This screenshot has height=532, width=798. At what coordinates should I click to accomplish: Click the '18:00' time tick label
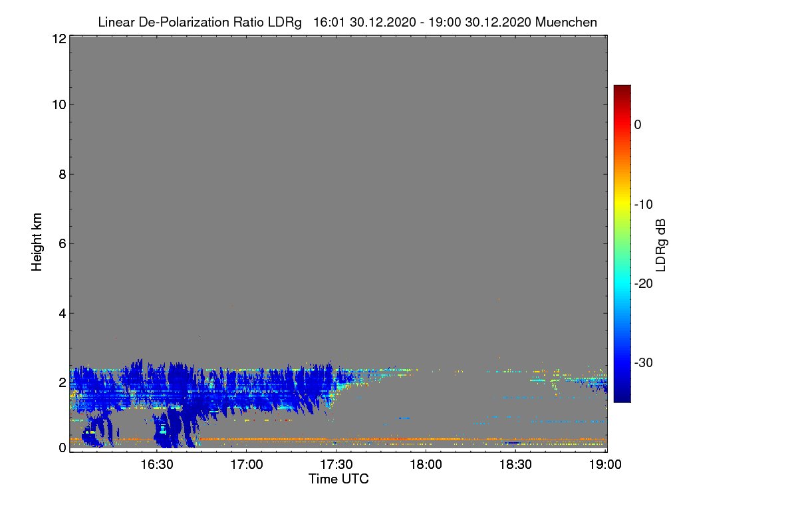coord(426,464)
